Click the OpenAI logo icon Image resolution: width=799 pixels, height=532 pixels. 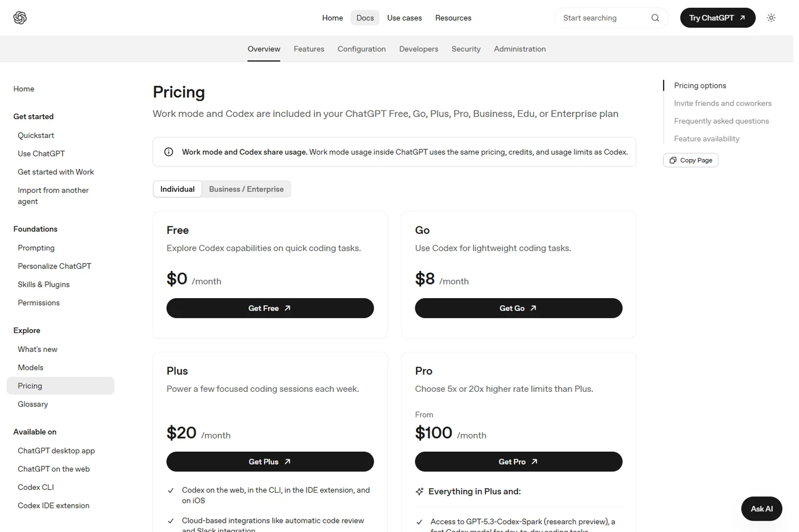[20, 18]
